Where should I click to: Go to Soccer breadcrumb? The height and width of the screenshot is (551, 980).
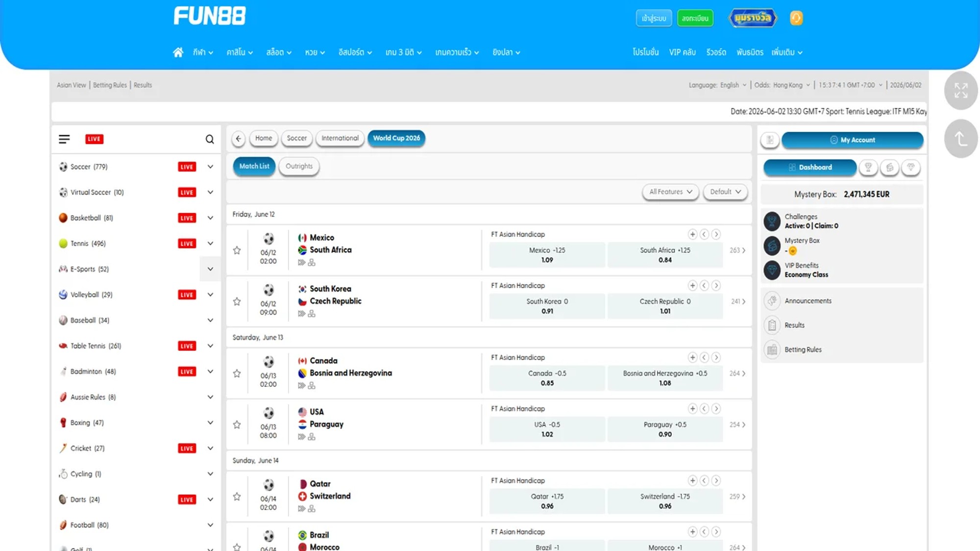click(296, 139)
